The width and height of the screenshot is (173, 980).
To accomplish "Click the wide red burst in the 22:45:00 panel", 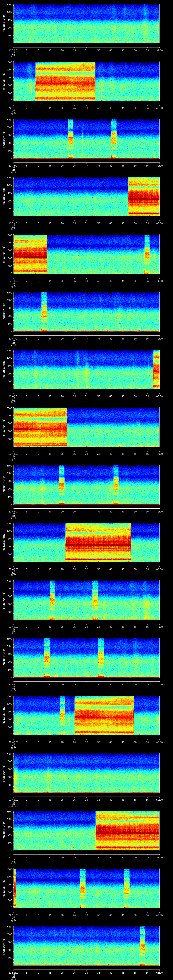I will tap(98, 542).
